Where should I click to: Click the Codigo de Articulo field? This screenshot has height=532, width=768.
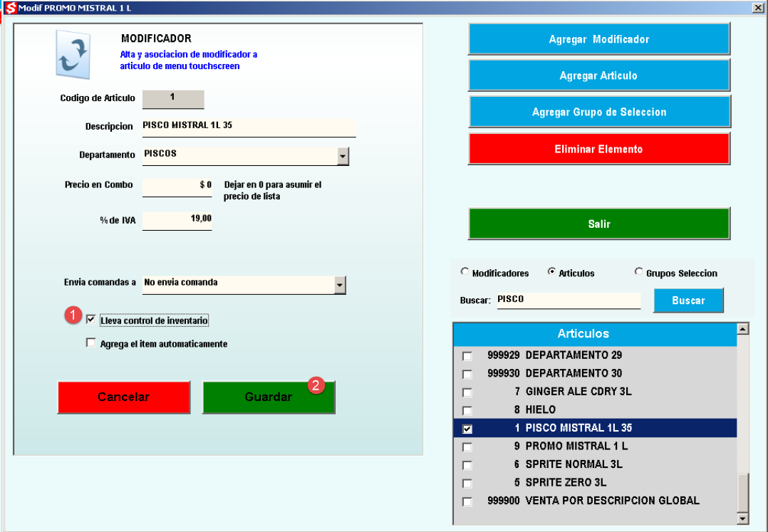tap(173, 99)
